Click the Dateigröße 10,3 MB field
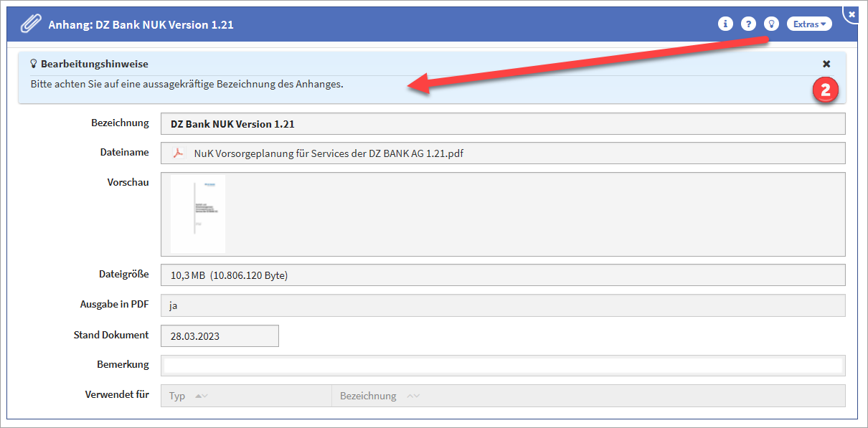This screenshot has width=868, height=428. pyautogui.click(x=502, y=275)
